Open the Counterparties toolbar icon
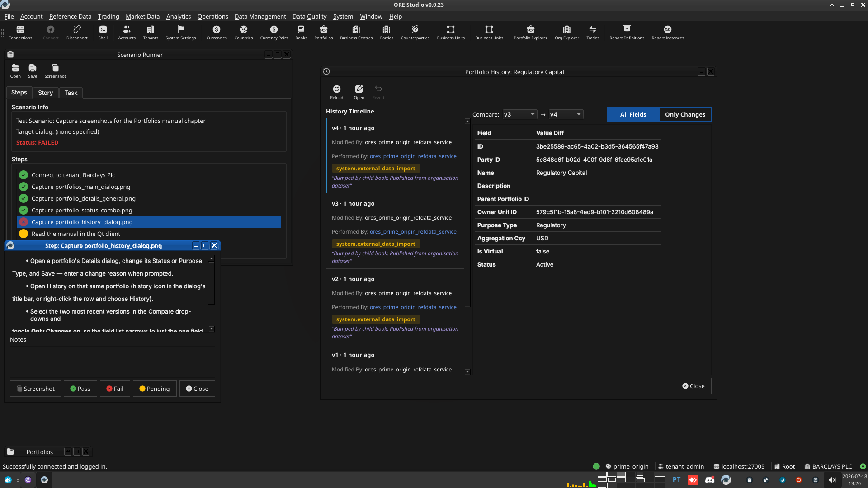 pos(415,32)
